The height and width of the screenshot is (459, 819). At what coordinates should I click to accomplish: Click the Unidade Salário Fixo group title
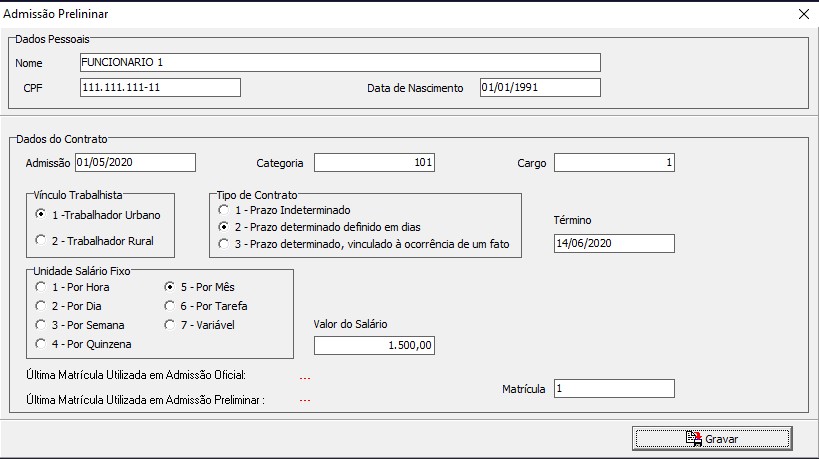(82, 271)
